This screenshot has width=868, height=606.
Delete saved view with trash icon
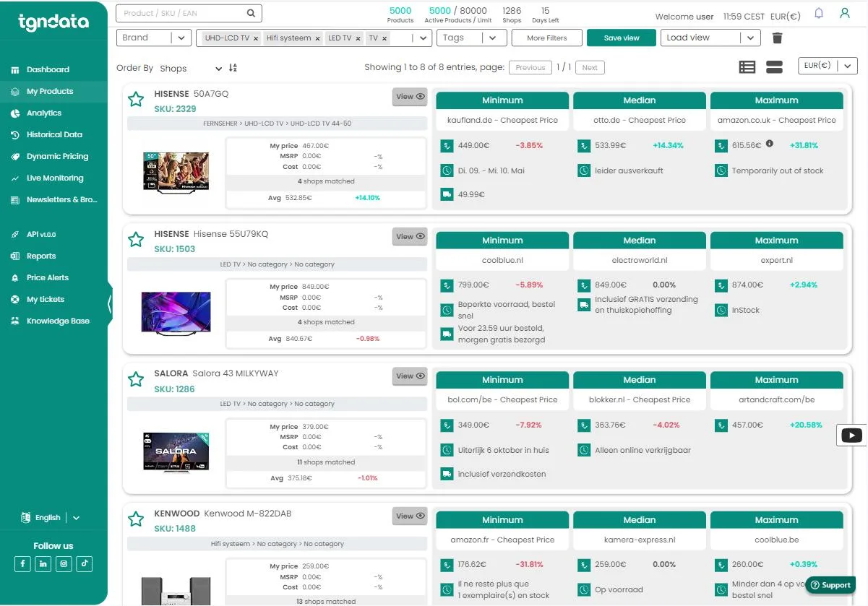(777, 38)
